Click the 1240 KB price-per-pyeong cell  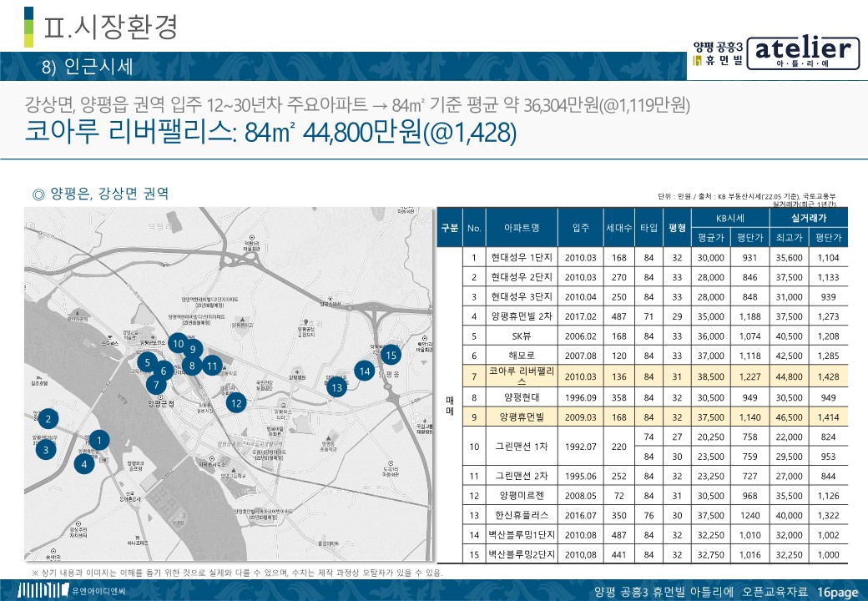(749, 515)
